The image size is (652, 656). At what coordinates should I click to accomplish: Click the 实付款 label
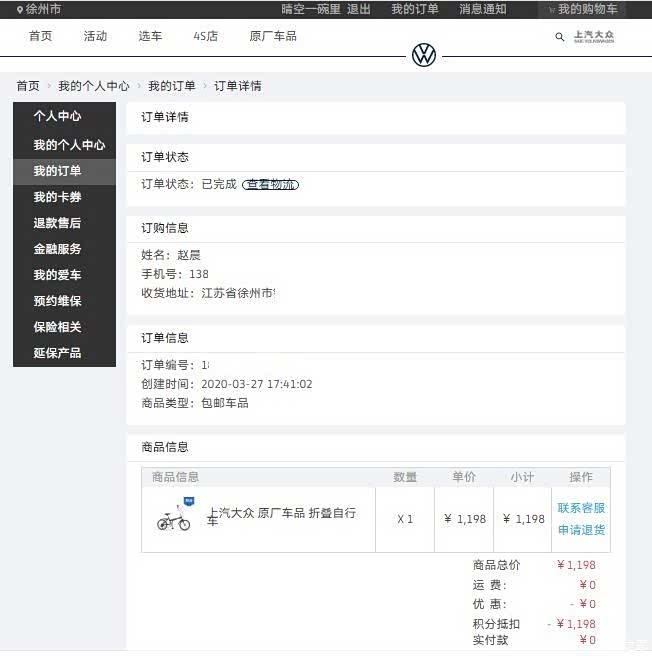coord(490,640)
